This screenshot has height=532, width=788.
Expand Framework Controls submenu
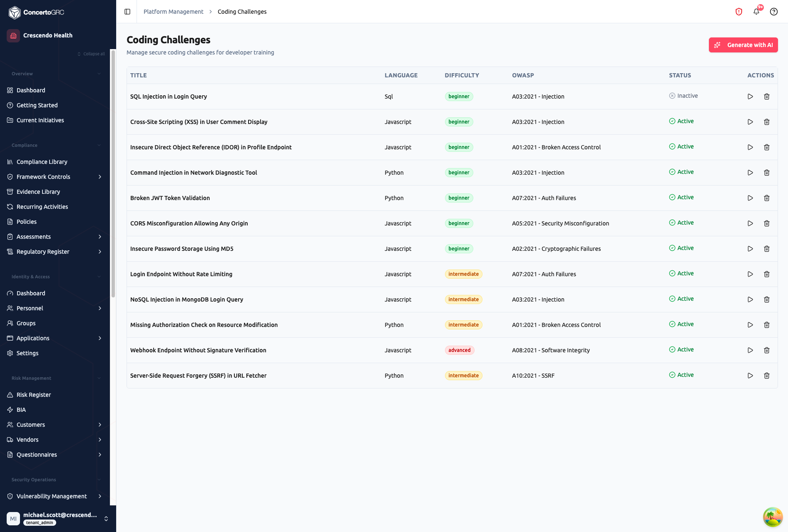(100, 177)
